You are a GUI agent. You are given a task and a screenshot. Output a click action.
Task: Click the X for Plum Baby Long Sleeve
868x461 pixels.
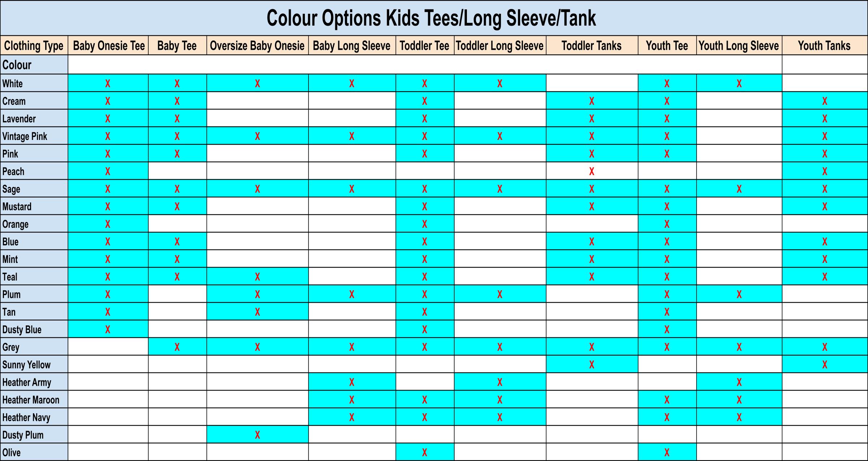coord(352,294)
